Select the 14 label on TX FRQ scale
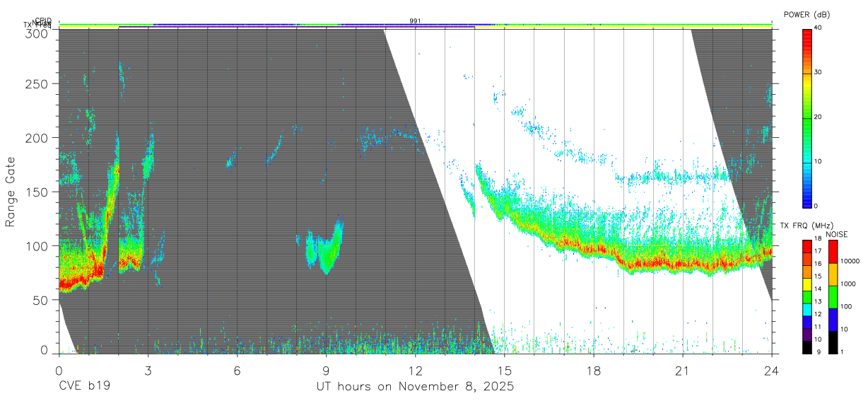 pyautogui.click(x=819, y=289)
